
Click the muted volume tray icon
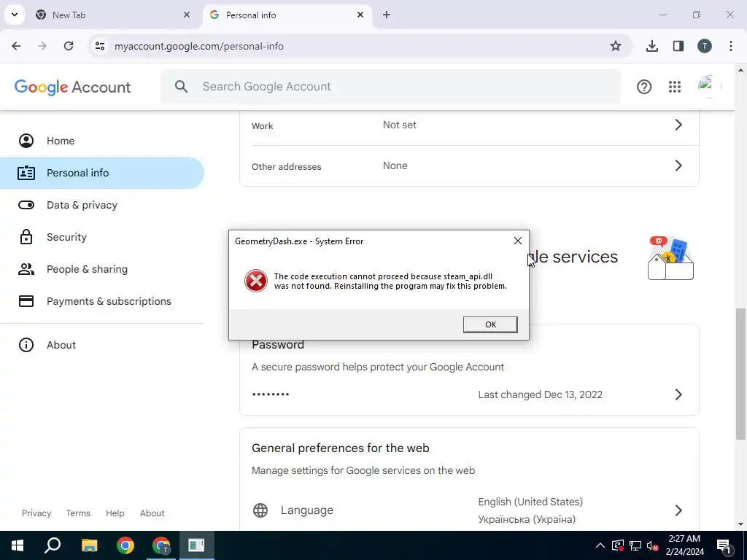pos(653,545)
